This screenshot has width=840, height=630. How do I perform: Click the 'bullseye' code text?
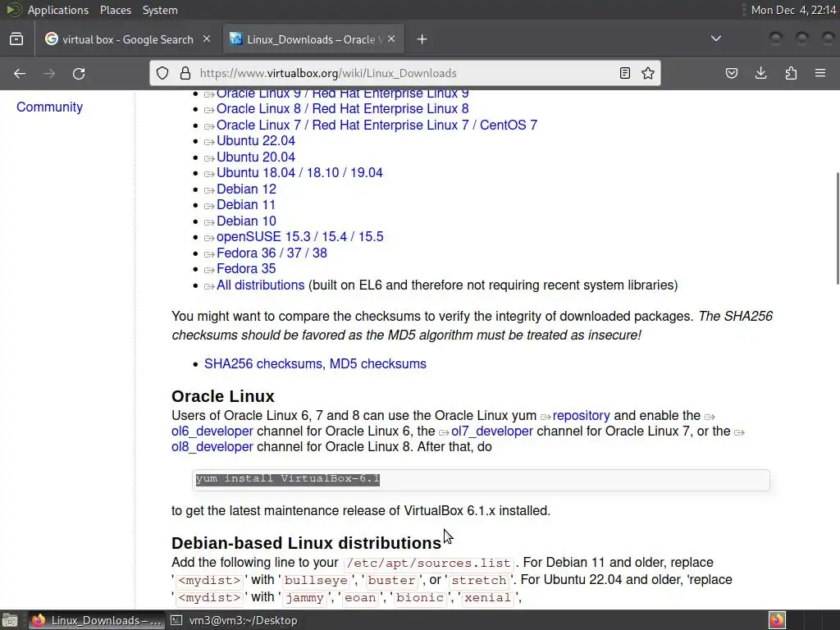(x=316, y=580)
